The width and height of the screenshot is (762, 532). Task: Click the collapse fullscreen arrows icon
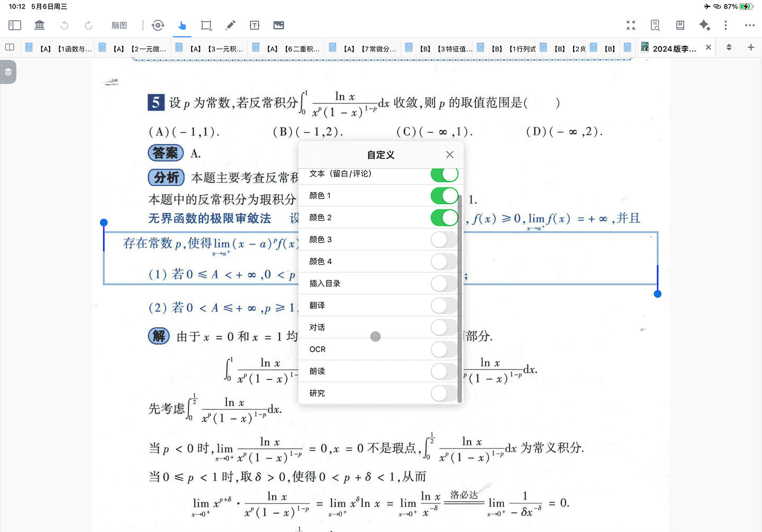(631, 25)
